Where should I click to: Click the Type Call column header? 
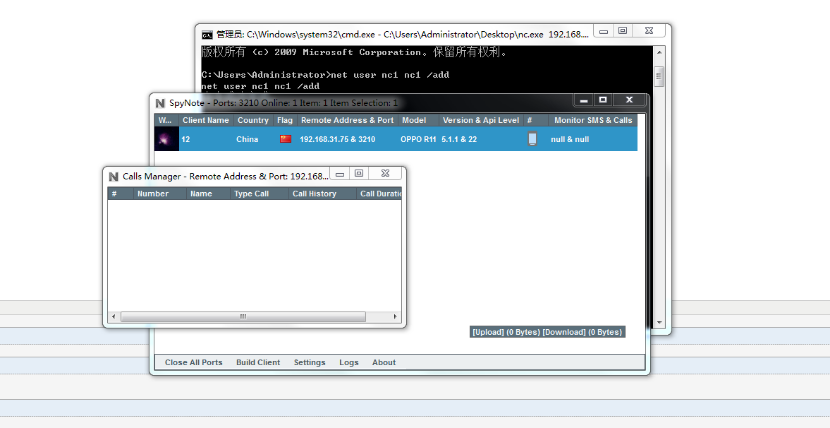click(259, 194)
